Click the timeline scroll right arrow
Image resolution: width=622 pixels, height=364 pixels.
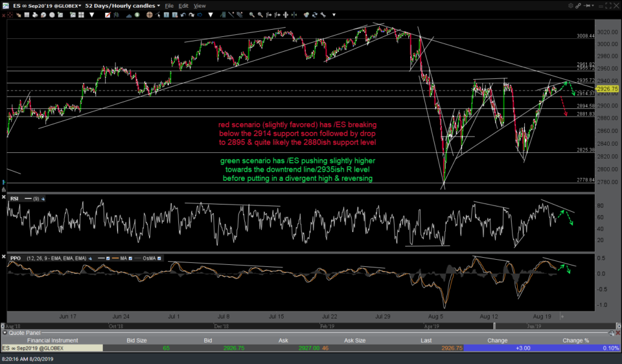coord(619,326)
